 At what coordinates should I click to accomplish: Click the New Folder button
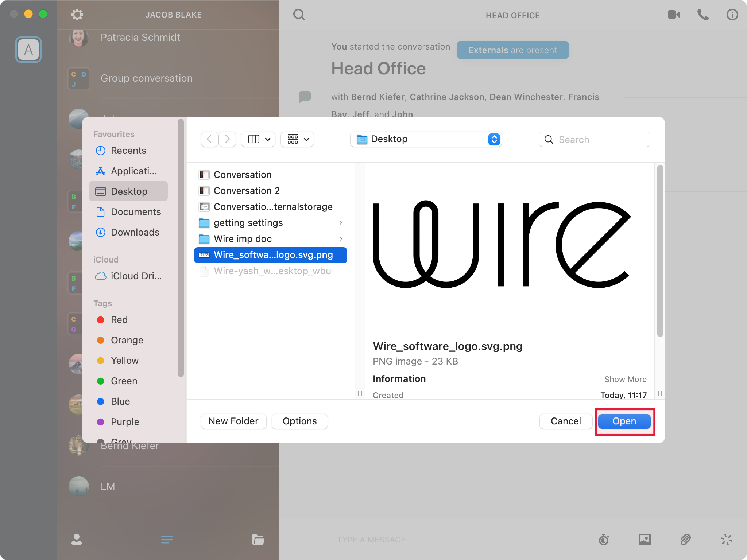point(233,421)
